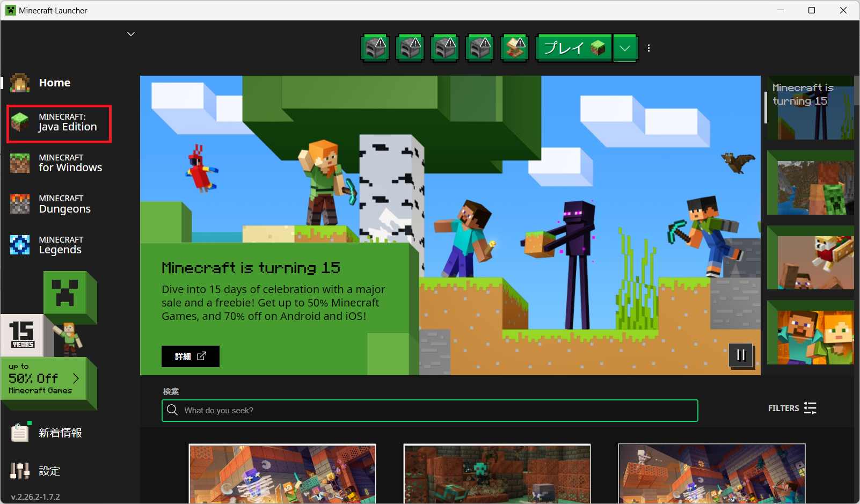Click the Minecraft Dungeons sidebar icon
This screenshot has width=860, height=504.
(x=20, y=204)
